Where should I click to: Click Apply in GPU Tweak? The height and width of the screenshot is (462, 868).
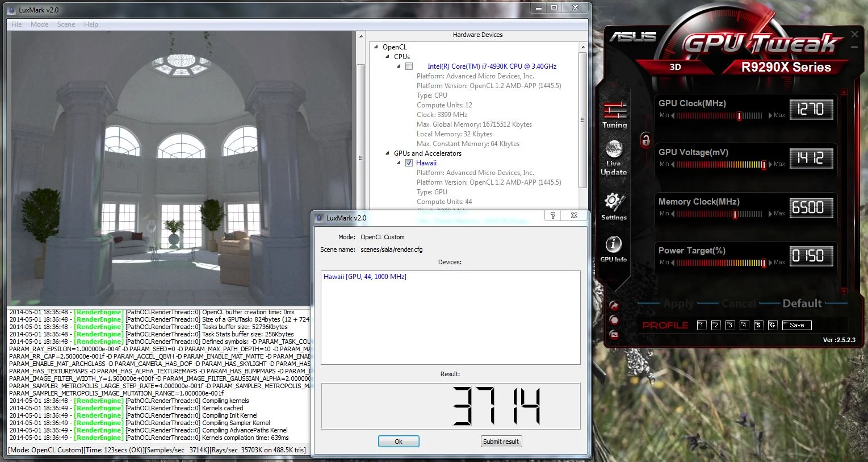pos(679,303)
